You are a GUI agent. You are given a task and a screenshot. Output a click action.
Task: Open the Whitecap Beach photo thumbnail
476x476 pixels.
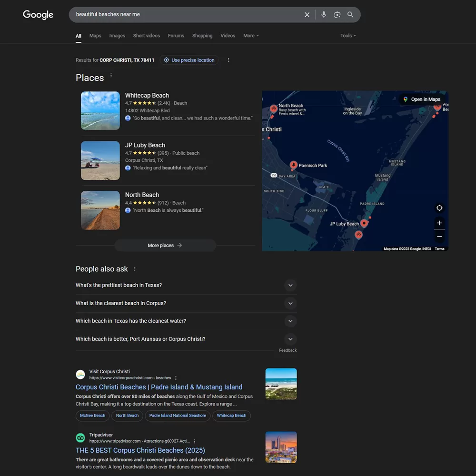[100, 111]
